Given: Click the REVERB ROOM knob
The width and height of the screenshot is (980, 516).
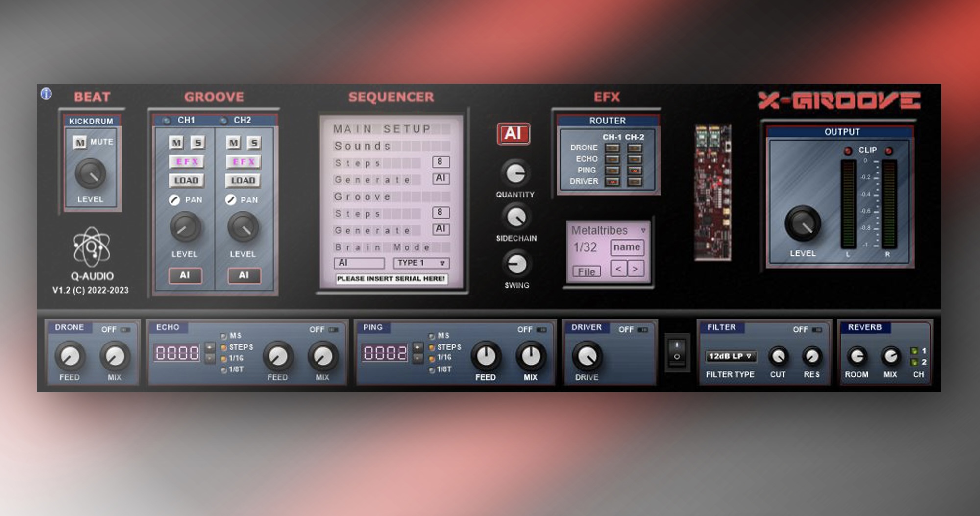Looking at the screenshot, I should pyautogui.click(x=857, y=356).
